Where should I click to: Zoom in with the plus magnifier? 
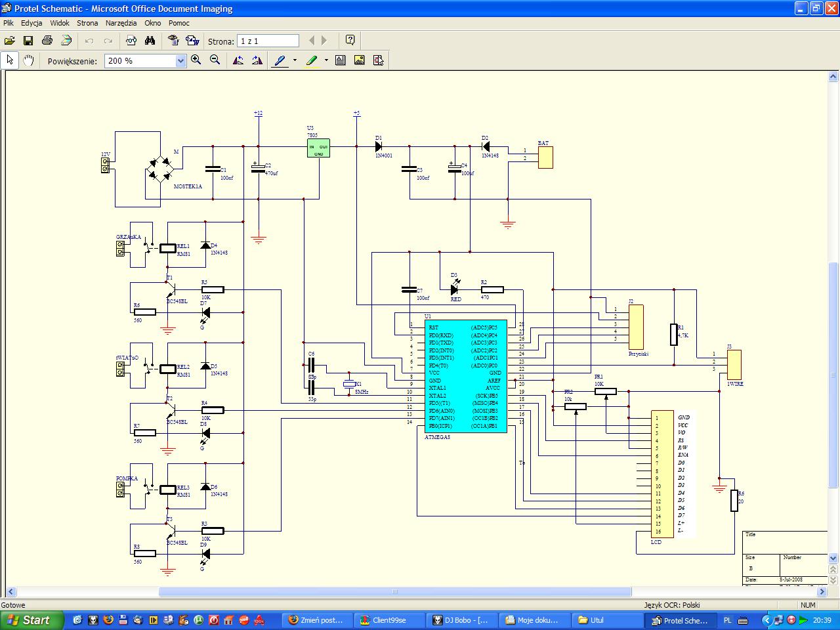pos(196,60)
